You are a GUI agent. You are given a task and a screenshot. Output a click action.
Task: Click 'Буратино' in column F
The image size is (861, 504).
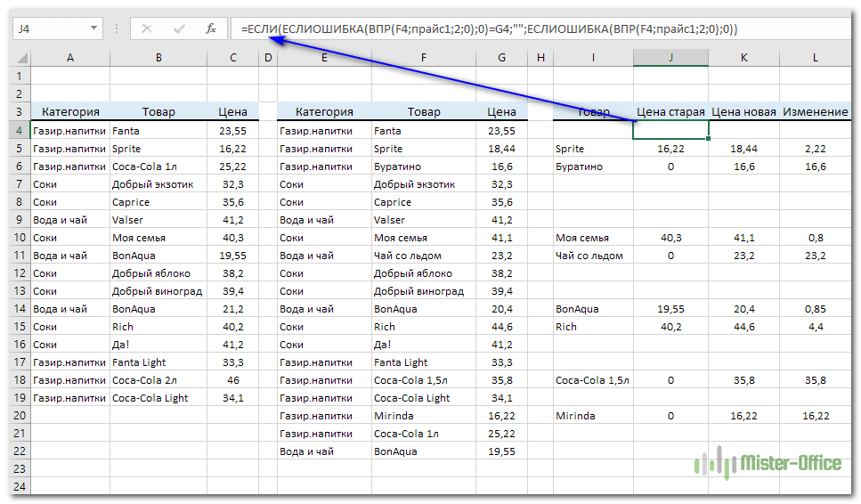tap(397, 167)
